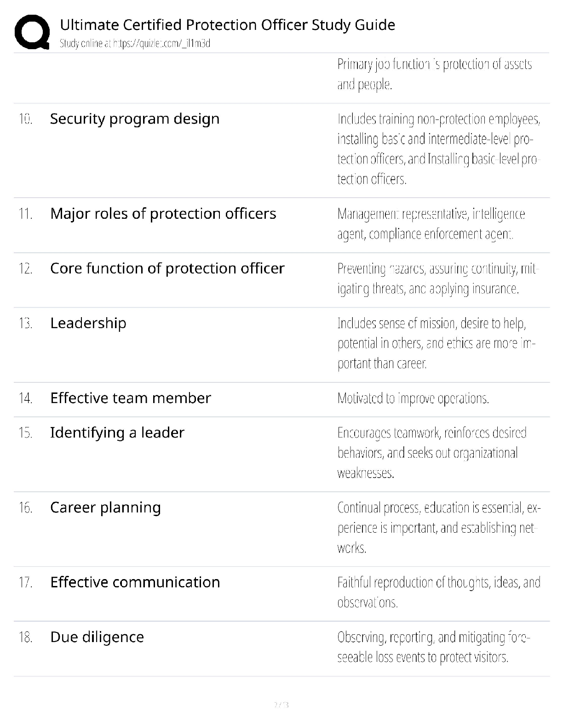Click the Effective team member term

pyautogui.click(x=131, y=398)
